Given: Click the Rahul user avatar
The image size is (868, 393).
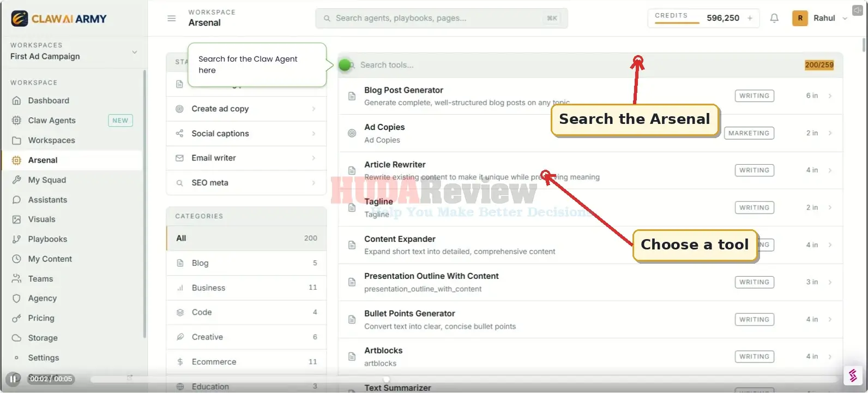Looking at the screenshot, I should tap(800, 18).
